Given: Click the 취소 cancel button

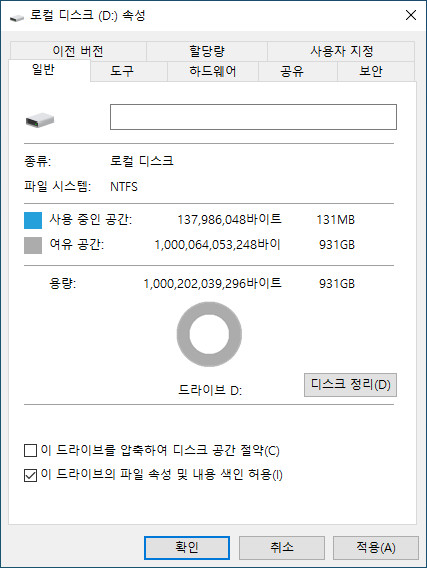Looking at the screenshot, I should [x=281, y=547].
